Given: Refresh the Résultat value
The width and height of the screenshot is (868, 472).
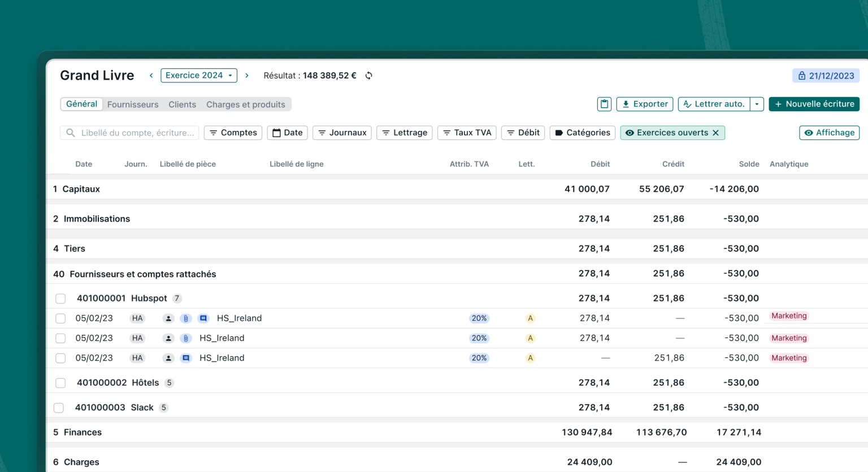Looking at the screenshot, I should coord(369,76).
